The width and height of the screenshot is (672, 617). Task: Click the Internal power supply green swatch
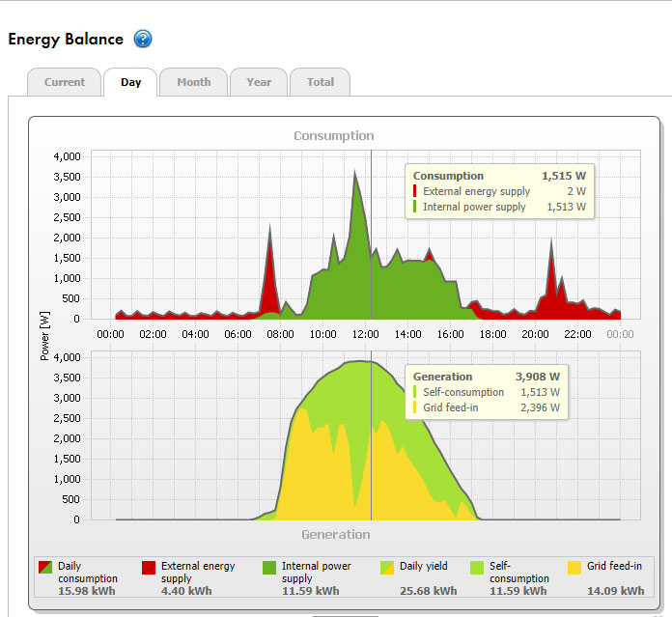pyautogui.click(x=269, y=568)
